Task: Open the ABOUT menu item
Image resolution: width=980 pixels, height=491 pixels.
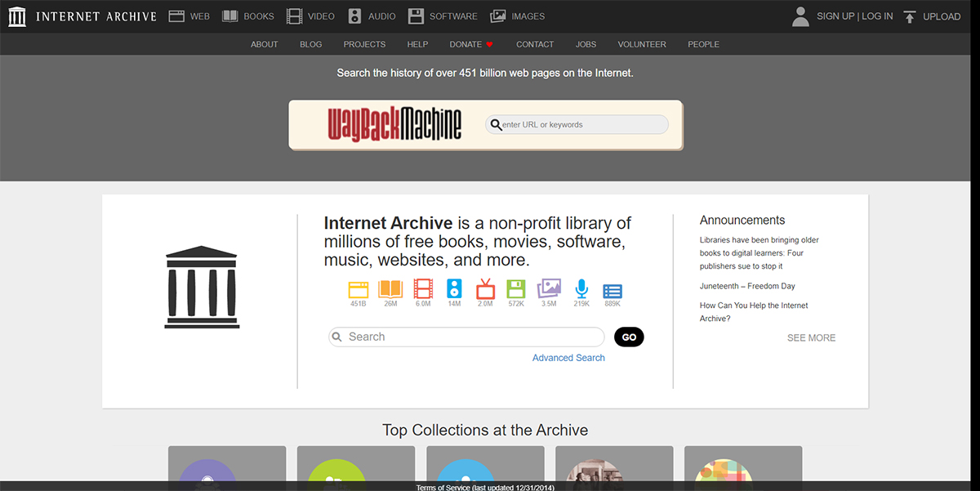Action: click(265, 44)
